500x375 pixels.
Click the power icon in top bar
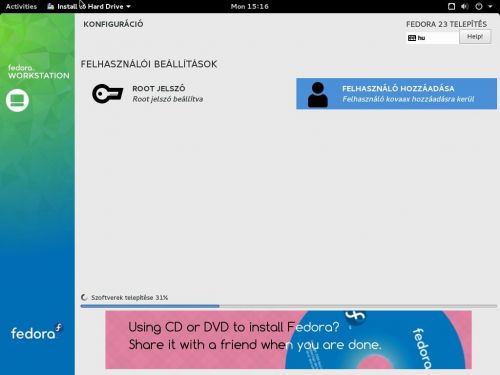(x=479, y=6)
